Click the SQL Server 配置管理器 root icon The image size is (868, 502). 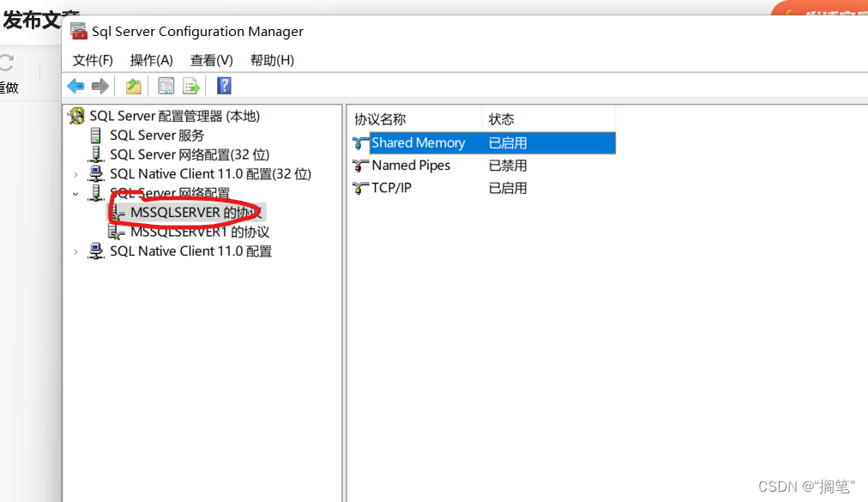76,115
